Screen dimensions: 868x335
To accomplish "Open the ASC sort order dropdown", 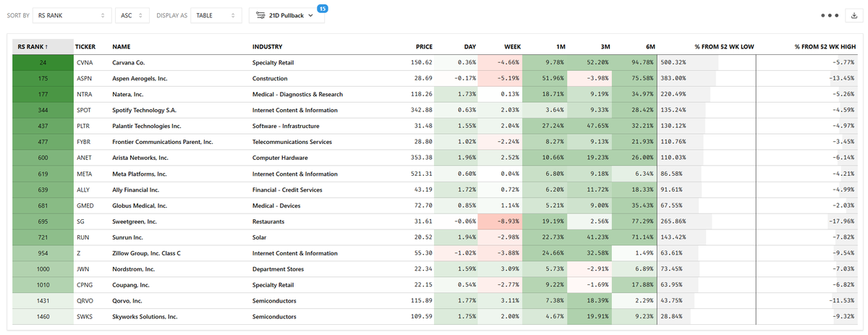I will (132, 15).
